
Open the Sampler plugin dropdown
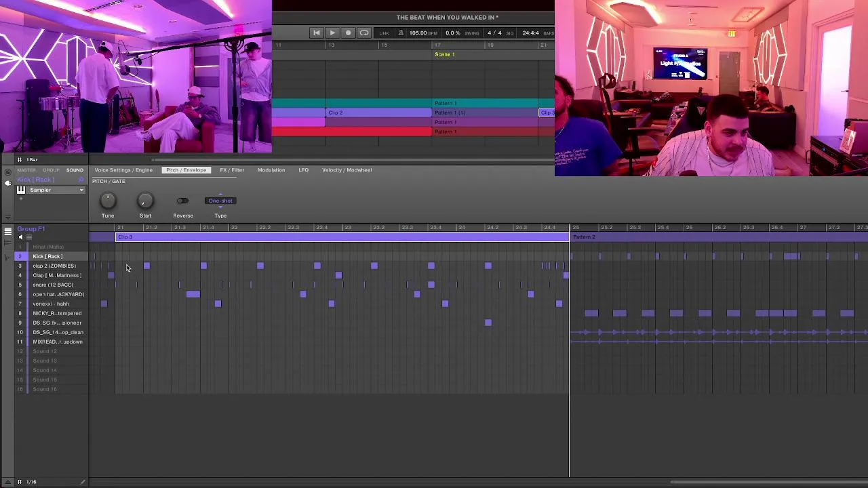click(81, 190)
